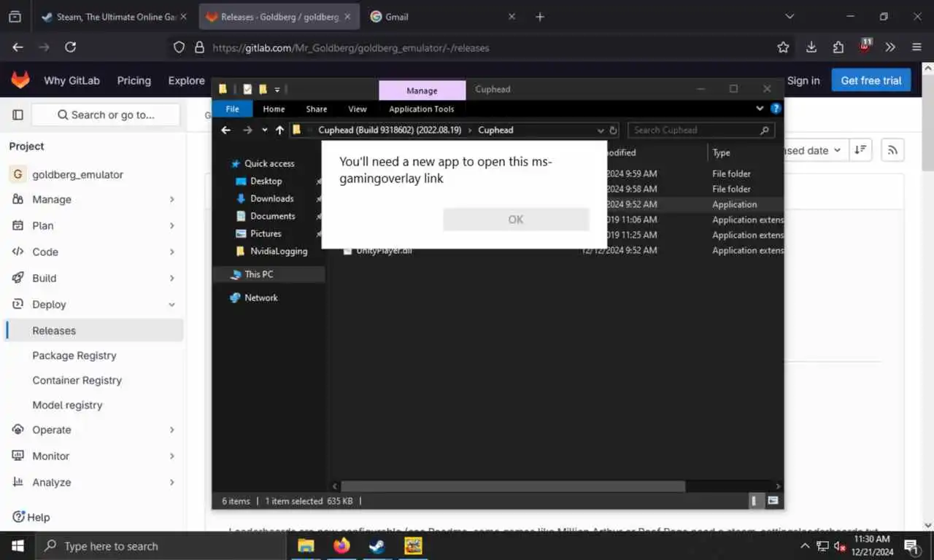Click the browser back arrow
934x560 pixels.
18,47
